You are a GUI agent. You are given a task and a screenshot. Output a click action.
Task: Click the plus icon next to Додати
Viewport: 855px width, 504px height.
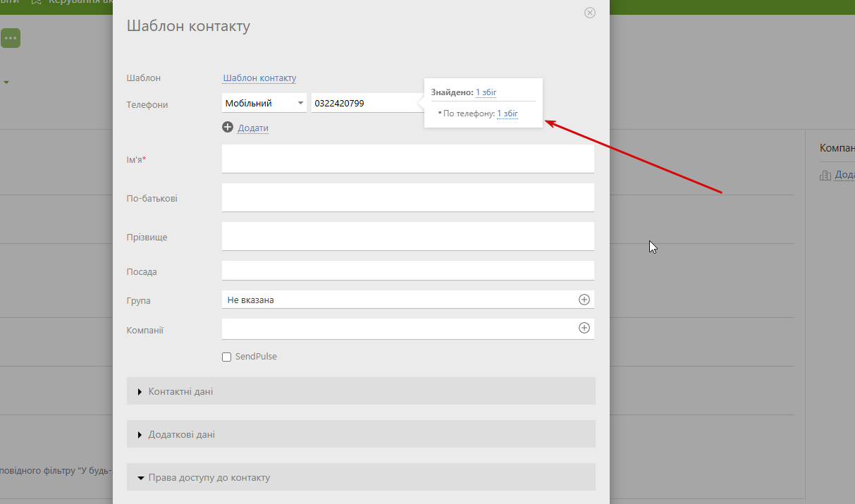(228, 127)
